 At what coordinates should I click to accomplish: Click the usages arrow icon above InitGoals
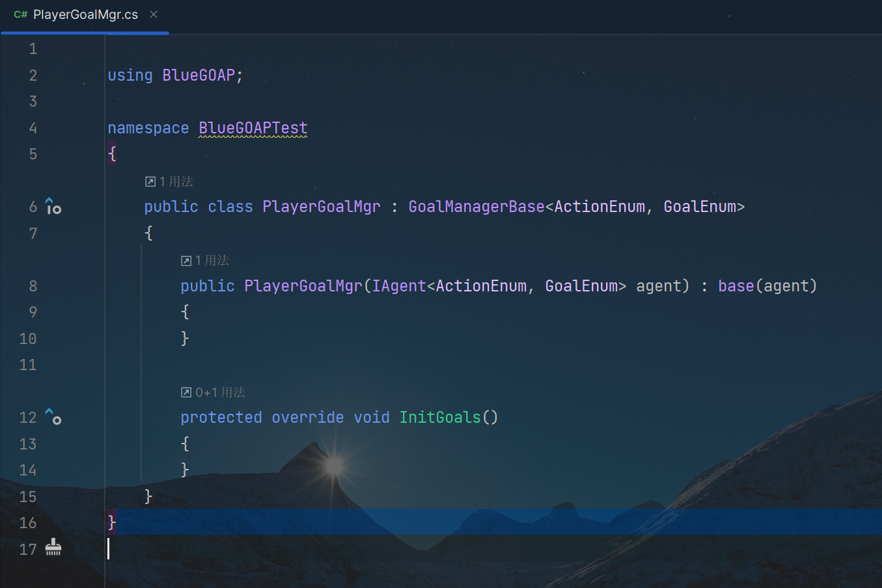[x=186, y=393]
